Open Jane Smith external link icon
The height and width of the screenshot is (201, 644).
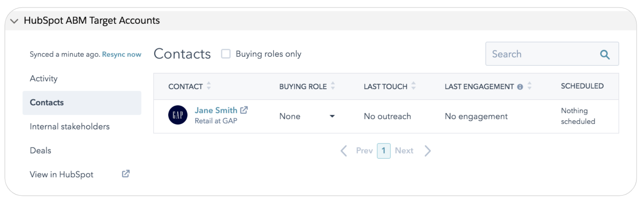point(244,110)
